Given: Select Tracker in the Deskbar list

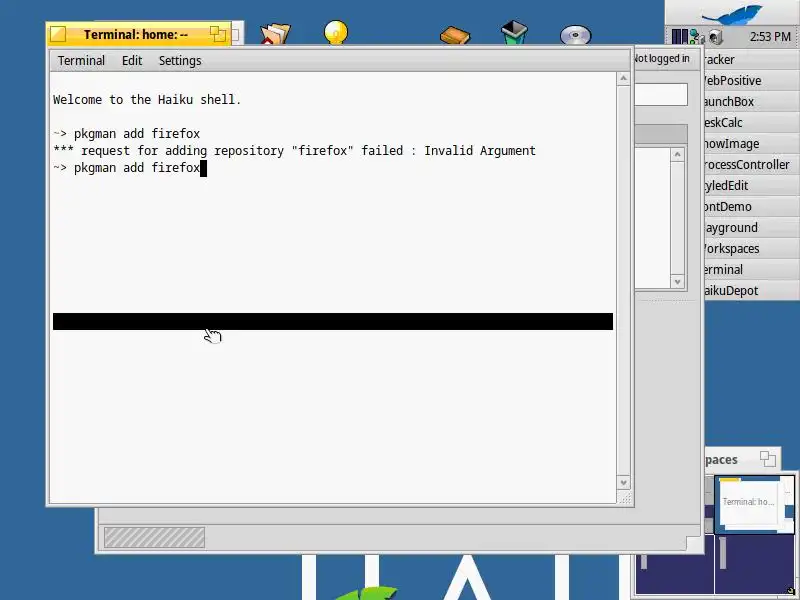Looking at the screenshot, I should [x=752, y=59].
